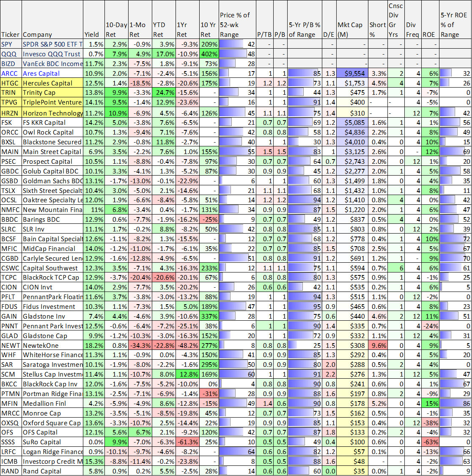The width and height of the screenshot is (472, 476).
Task: Click the Capital Southwest company cell
Action: pyautogui.click(x=52, y=268)
